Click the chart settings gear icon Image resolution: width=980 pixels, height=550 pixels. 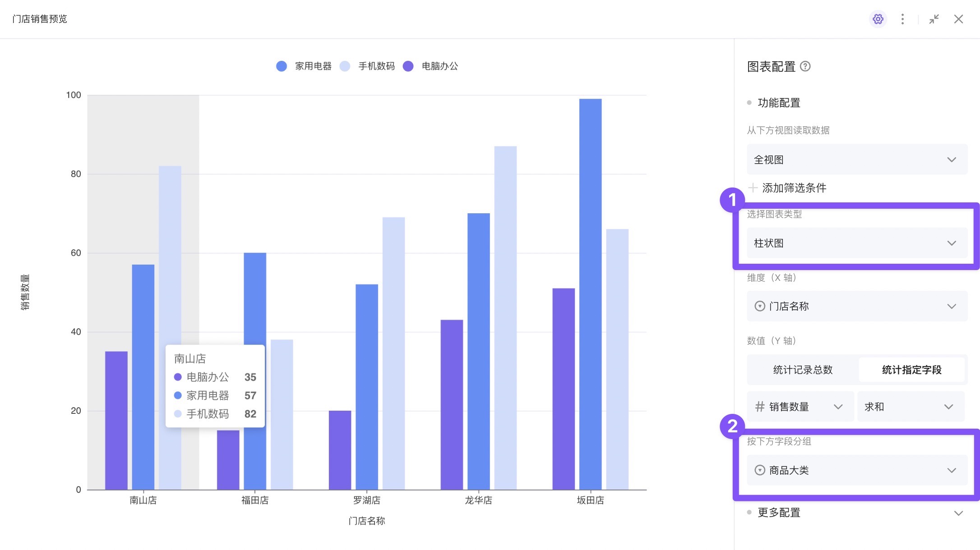coord(878,19)
